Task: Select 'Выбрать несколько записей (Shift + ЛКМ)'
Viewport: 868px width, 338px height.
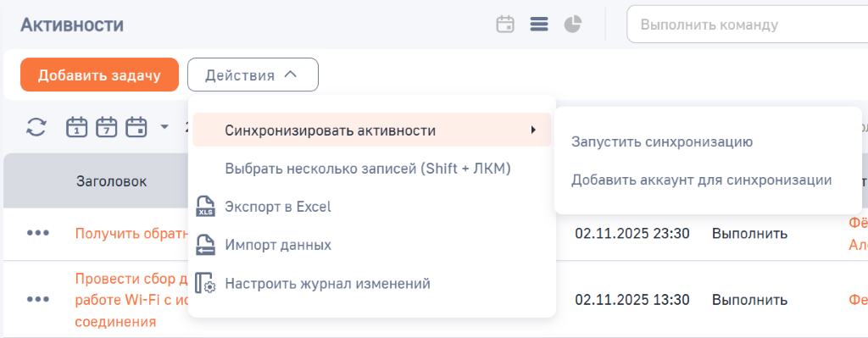Action: click(368, 169)
